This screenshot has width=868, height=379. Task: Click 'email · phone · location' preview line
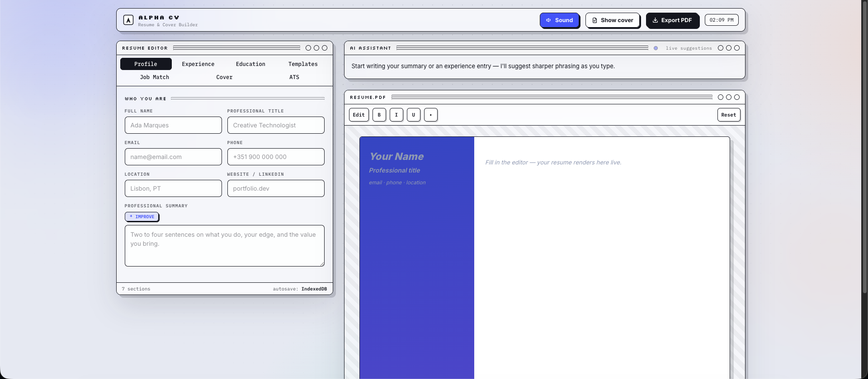[397, 182]
